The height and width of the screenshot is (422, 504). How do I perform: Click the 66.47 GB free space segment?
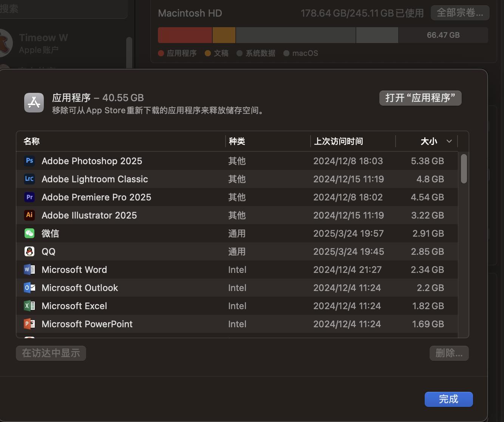pos(443,35)
